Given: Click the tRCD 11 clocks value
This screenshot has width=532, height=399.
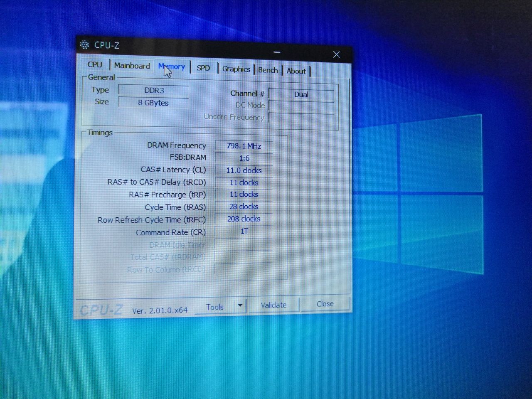Looking at the screenshot, I should (x=244, y=182).
